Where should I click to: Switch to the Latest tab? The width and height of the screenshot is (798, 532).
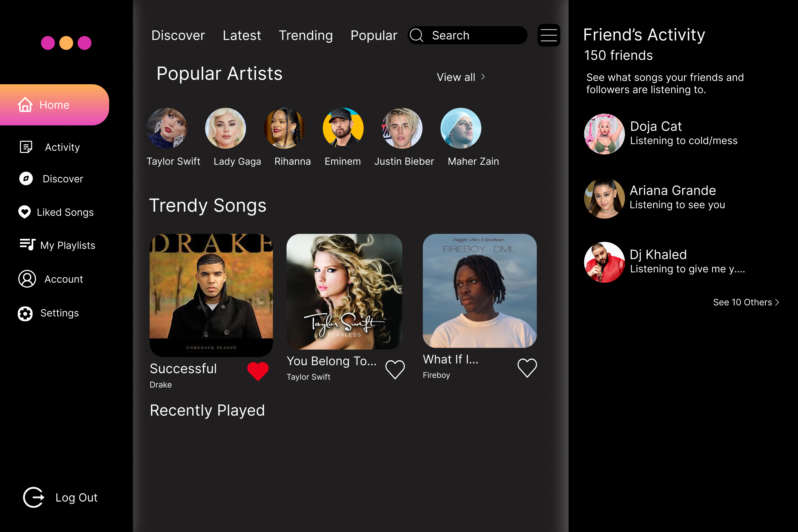point(242,35)
